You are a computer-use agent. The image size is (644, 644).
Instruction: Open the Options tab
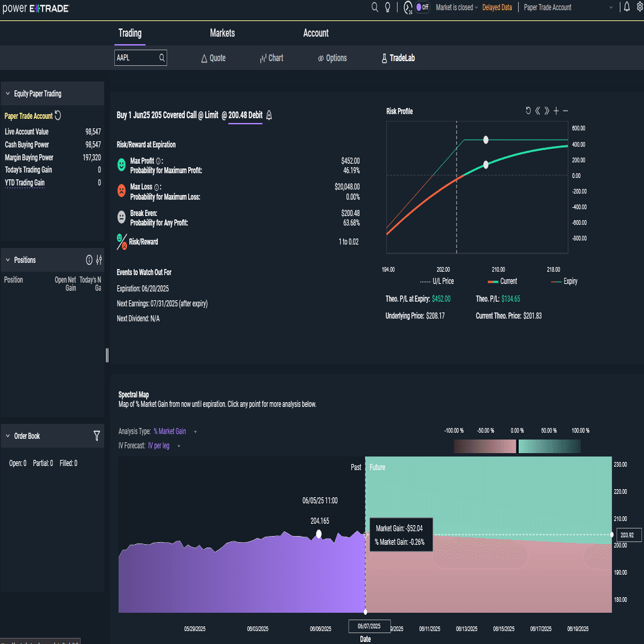(332, 58)
